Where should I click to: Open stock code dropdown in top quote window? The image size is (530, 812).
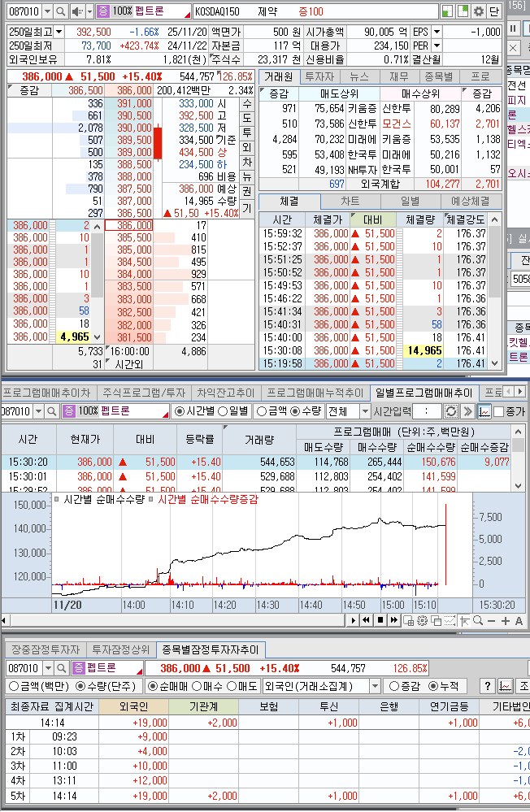click(x=47, y=11)
